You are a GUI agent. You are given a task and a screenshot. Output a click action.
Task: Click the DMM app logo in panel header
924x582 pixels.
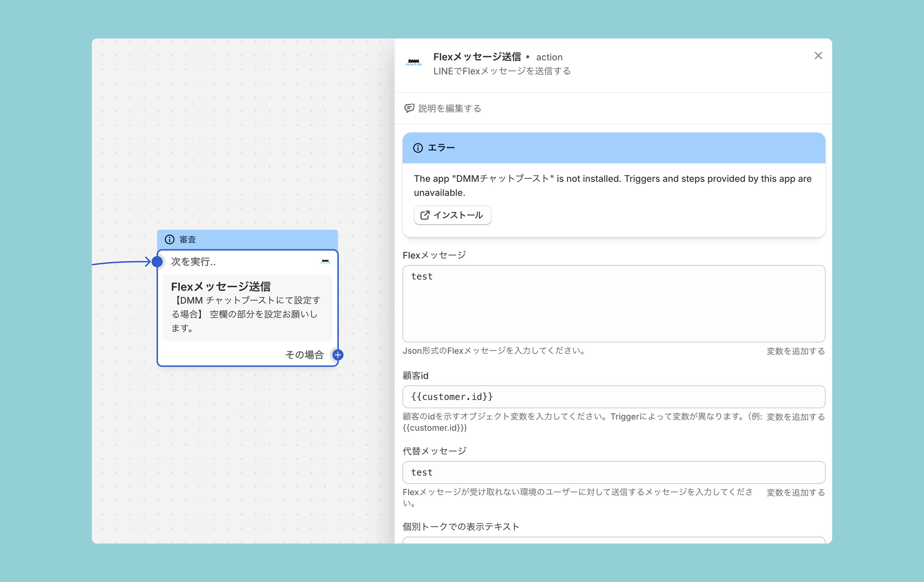tap(414, 62)
